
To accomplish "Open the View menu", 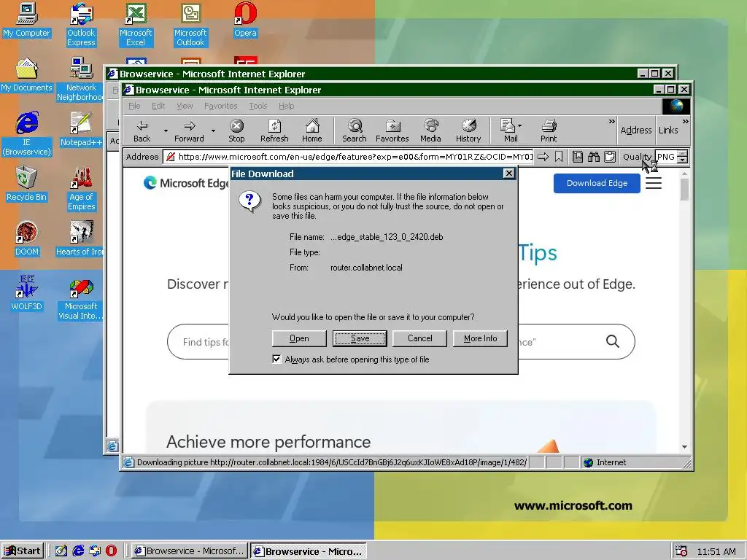I will [185, 106].
